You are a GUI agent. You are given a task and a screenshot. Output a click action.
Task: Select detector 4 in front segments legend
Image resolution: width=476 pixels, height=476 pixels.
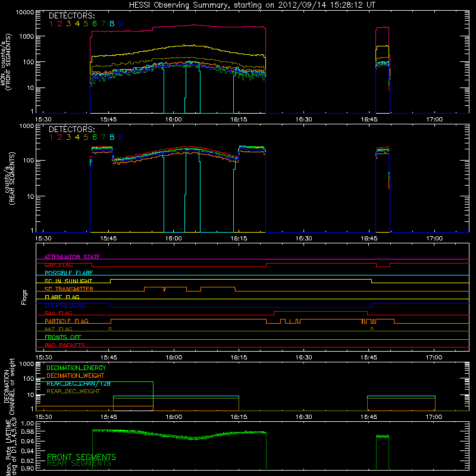click(77, 24)
